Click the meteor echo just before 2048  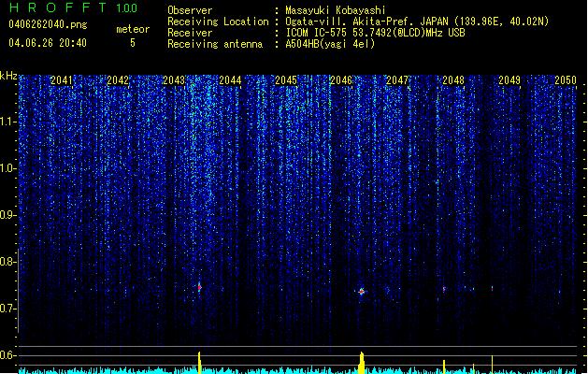coord(444,289)
